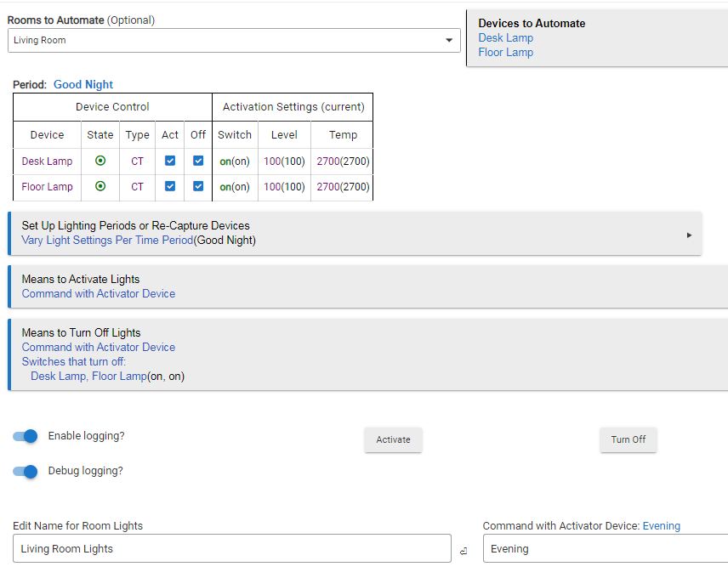Uncheck the Desk Lamp Off checkbox
The image size is (728, 578).
coord(198,161)
